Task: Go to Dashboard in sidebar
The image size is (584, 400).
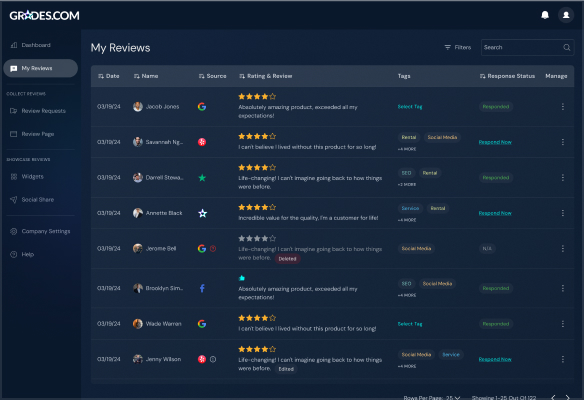Action: pos(36,45)
